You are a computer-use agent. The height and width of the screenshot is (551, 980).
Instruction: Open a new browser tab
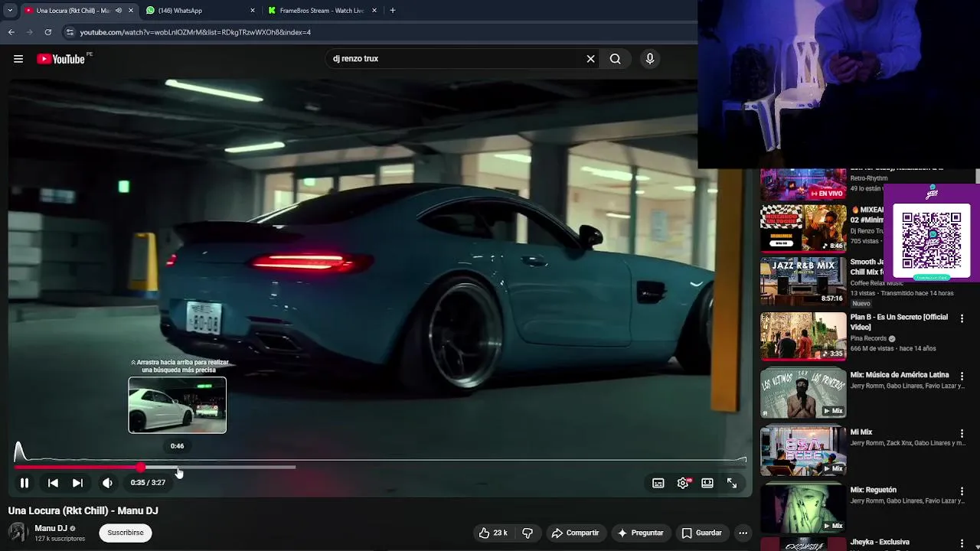pyautogui.click(x=393, y=11)
